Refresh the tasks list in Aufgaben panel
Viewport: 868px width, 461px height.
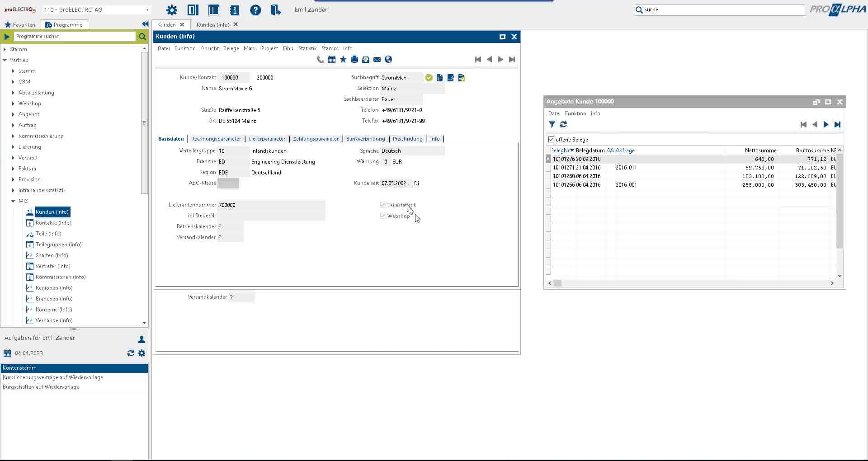tap(131, 353)
